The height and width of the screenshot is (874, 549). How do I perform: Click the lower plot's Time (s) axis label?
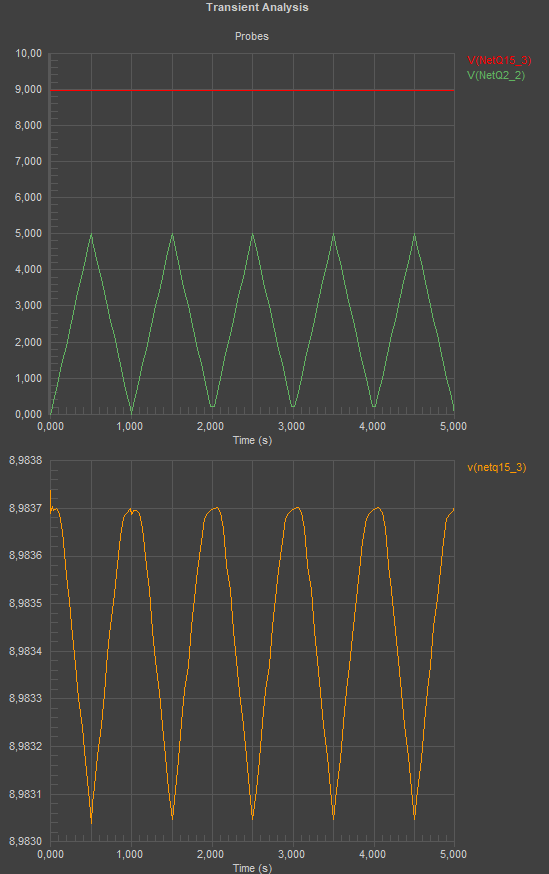point(252,868)
